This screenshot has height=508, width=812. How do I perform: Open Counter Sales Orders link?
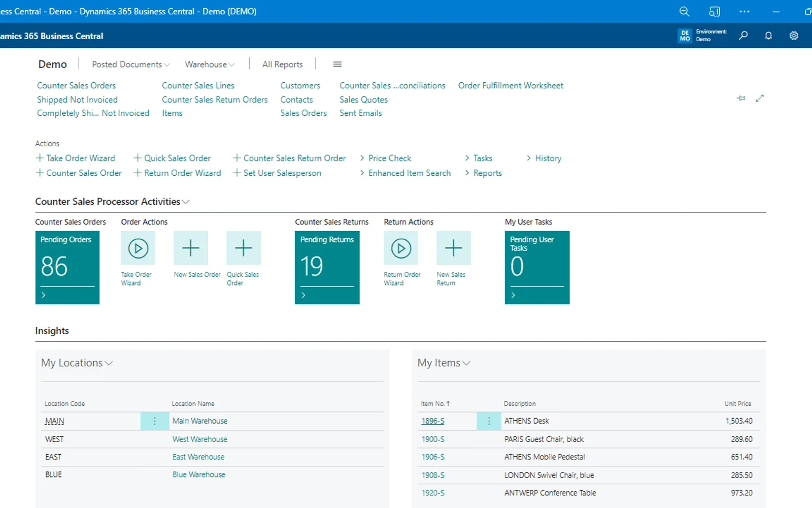click(x=76, y=85)
